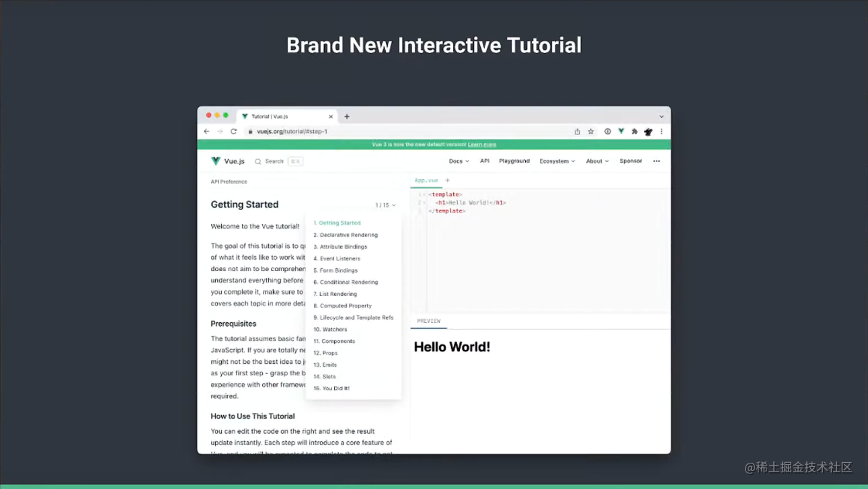Jump to step 14. Slots
This screenshot has width=868, height=489.
coord(324,377)
